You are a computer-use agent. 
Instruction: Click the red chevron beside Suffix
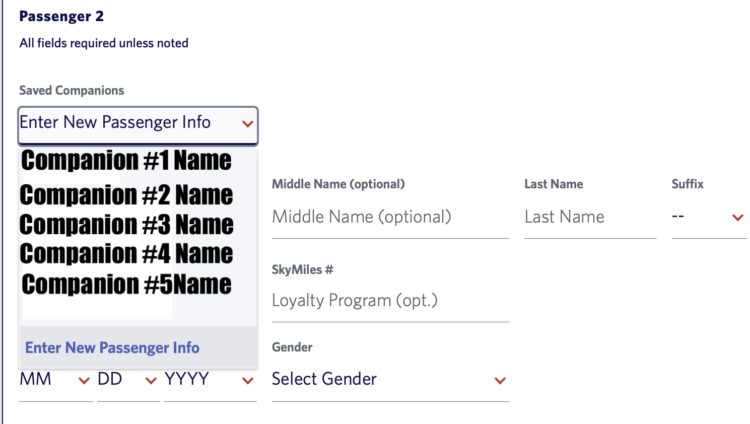pos(738,217)
